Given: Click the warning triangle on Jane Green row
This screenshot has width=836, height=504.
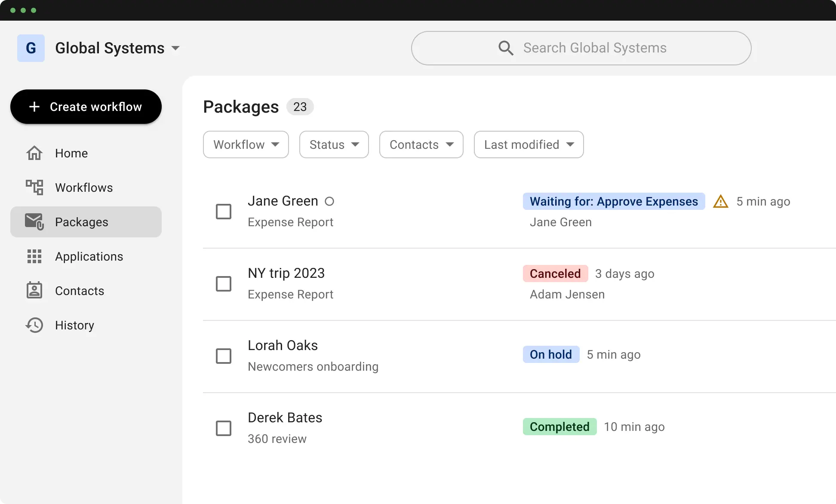Looking at the screenshot, I should pyautogui.click(x=721, y=201).
